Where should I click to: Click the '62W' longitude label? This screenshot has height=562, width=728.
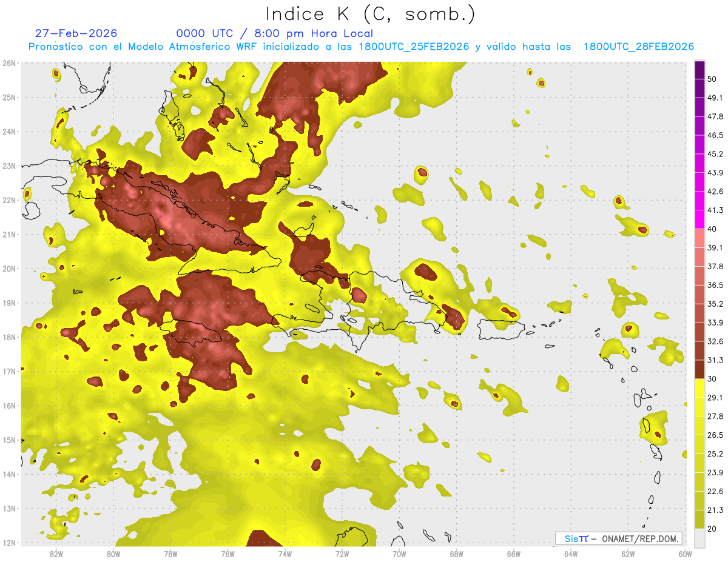point(628,553)
